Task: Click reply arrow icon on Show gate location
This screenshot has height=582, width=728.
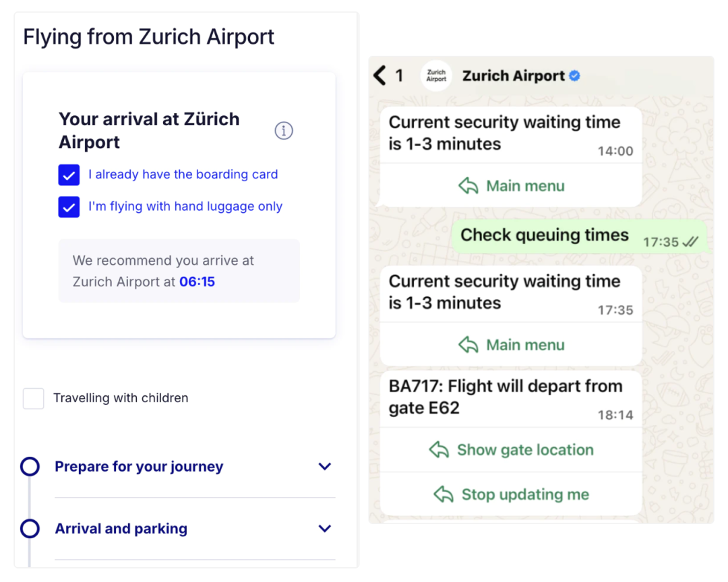Action: (439, 450)
